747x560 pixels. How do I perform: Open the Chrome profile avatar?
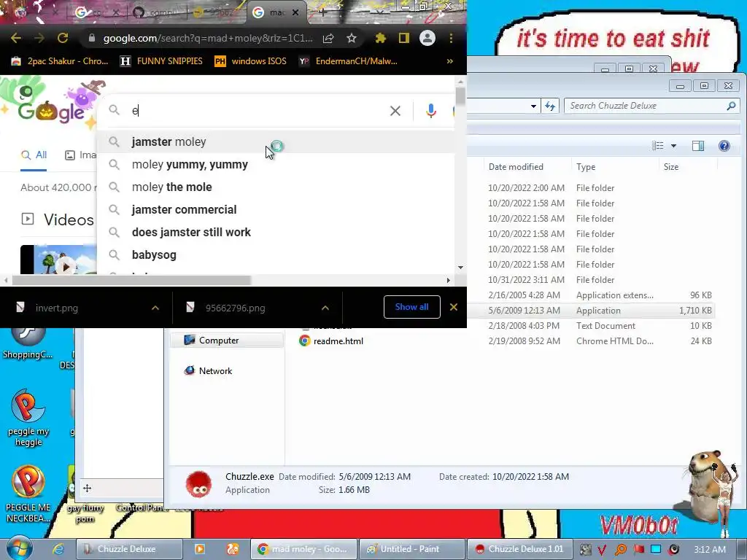(x=427, y=38)
